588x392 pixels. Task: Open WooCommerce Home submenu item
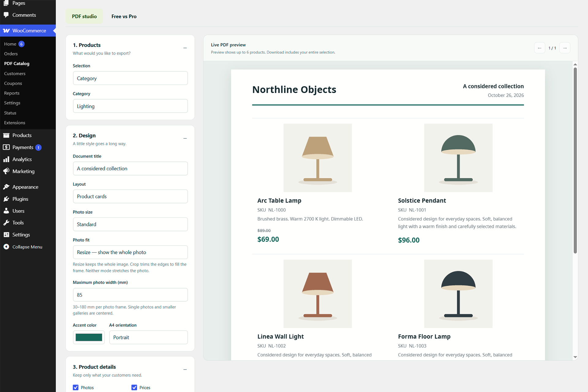[10, 44]
